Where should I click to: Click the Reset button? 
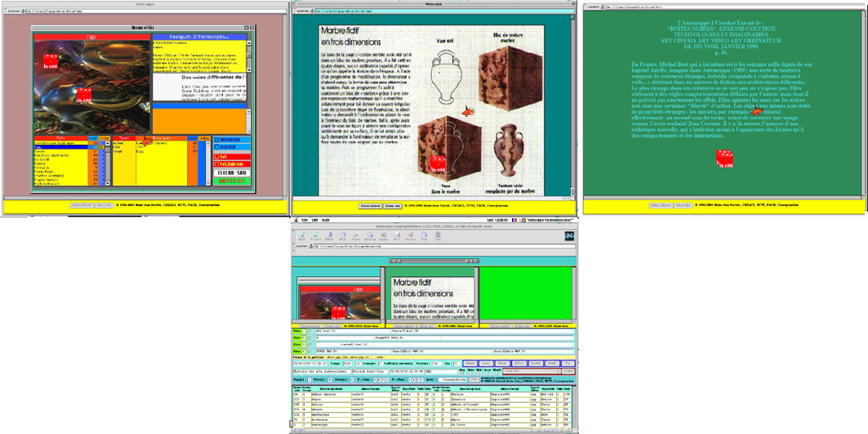pyautogui.click(x=470, y=364)
